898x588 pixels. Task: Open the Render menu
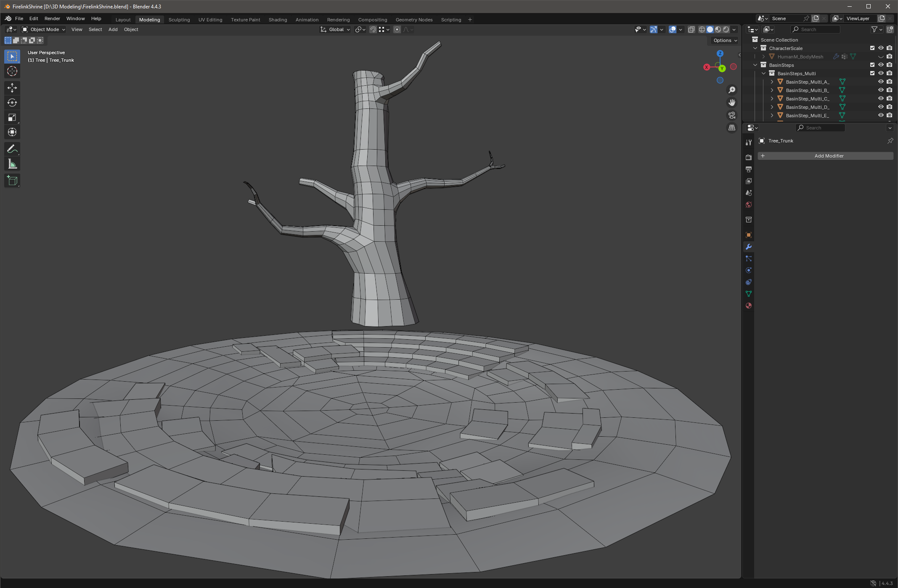52,18
